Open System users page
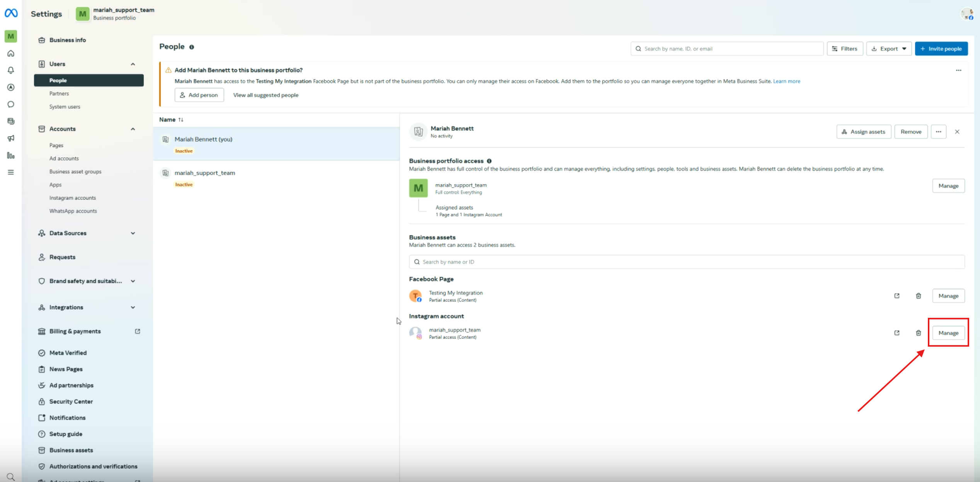980x482 pixels. 65,107
